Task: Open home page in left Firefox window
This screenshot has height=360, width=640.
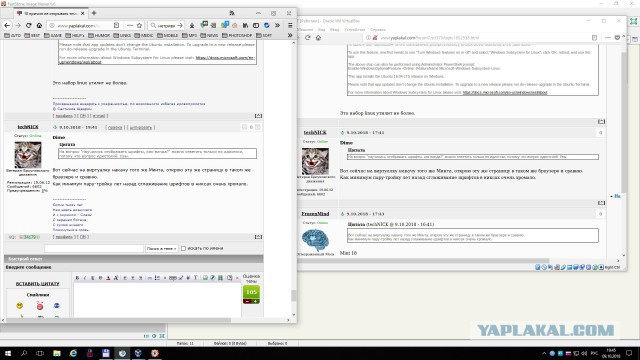Action: (39, 25)
